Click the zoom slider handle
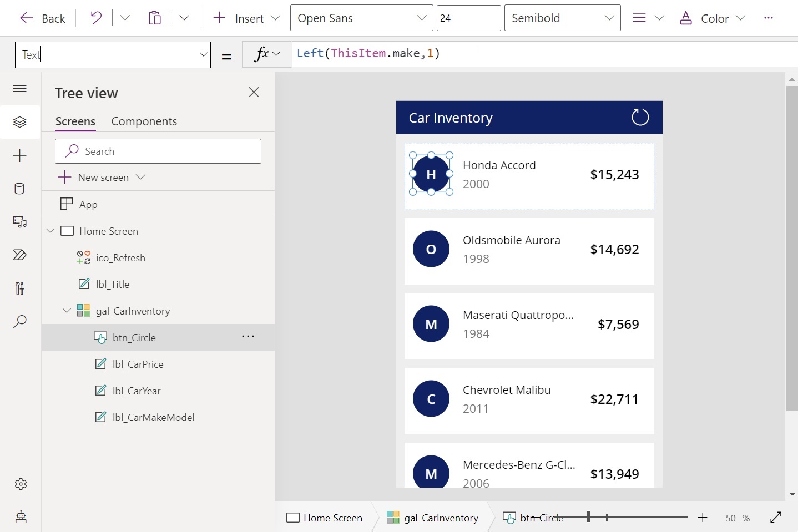Image resolution: width=798 pixels, height=532 pixels. pos(588,518)
